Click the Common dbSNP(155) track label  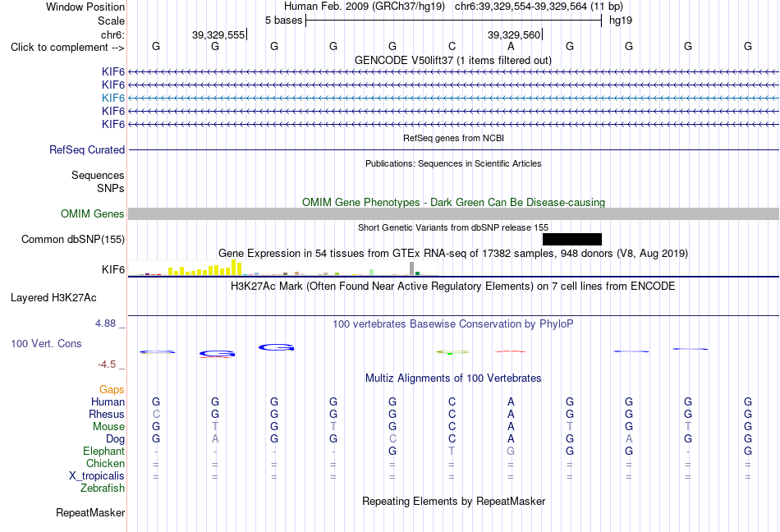73,239
